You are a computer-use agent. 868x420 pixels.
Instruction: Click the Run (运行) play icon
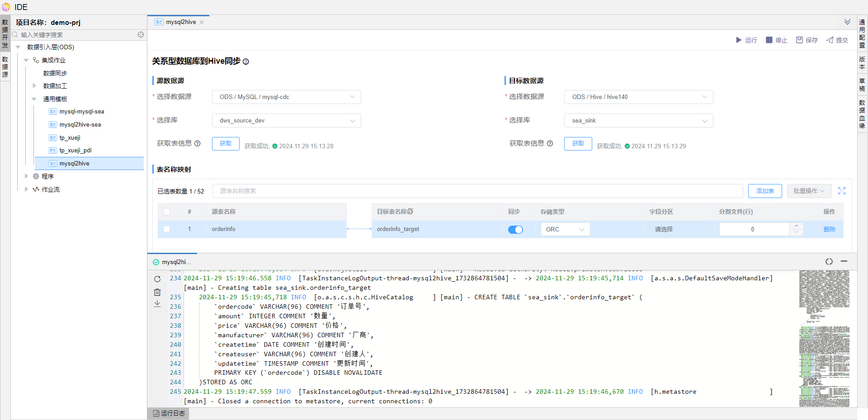tap(739, 40)
